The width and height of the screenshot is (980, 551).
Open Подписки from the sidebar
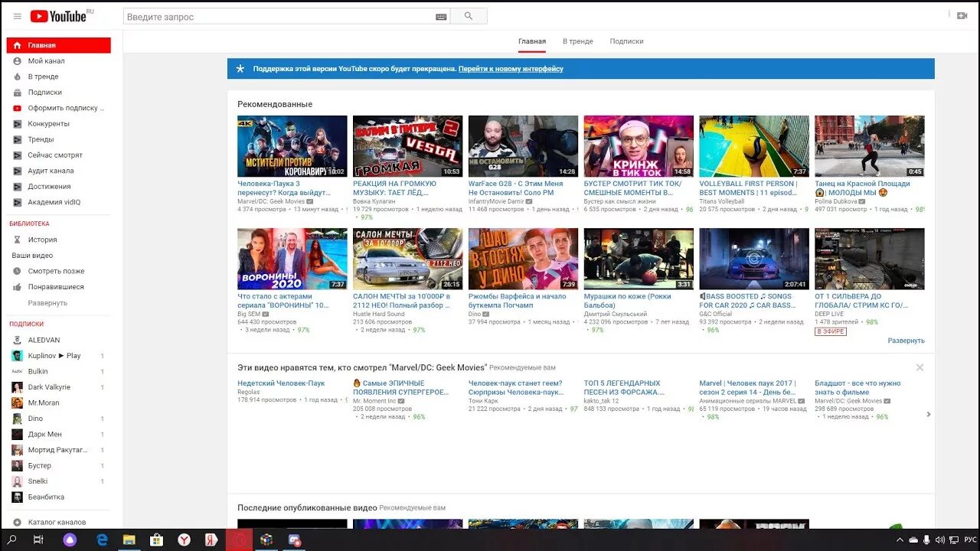click(58, 92)
